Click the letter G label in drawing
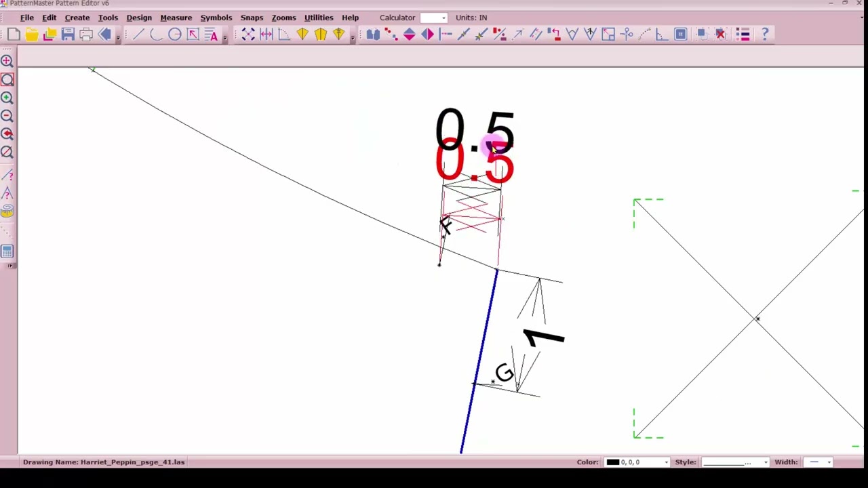This screenshot has height=488, width=868. click(504, 372)
